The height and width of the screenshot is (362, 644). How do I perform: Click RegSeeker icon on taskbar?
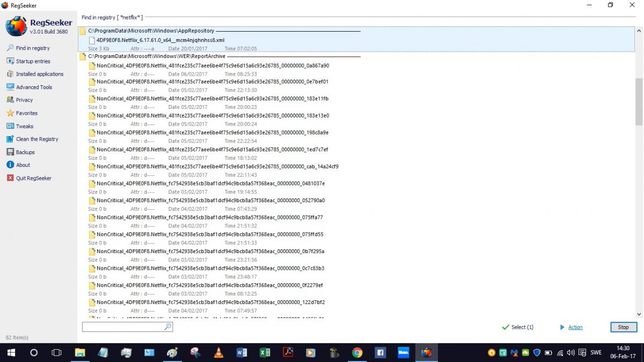pyautogui.click(x=427, y=352)
